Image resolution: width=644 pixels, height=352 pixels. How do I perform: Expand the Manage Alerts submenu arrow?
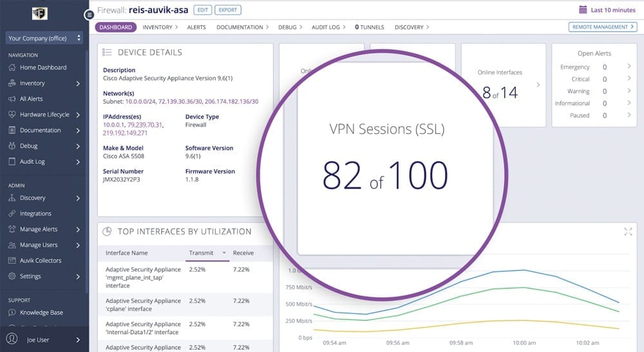(x=78, y=229)
